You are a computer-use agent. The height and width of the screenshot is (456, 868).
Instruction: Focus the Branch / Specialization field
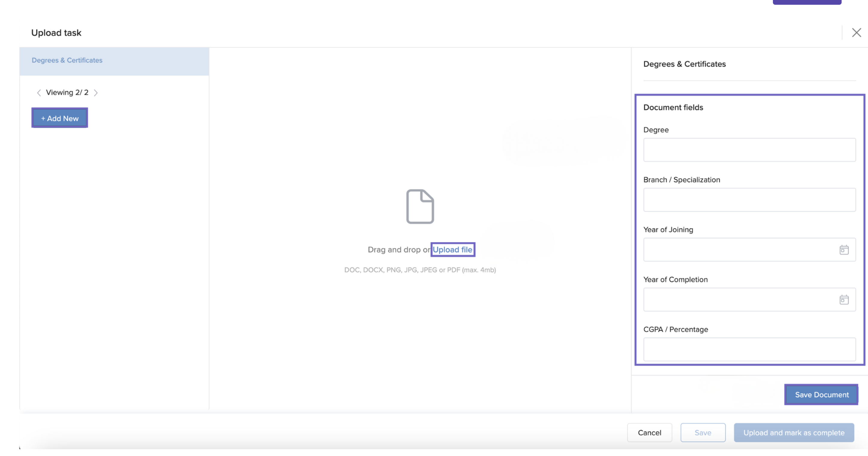pyautogui.click(x=749, y=200)
